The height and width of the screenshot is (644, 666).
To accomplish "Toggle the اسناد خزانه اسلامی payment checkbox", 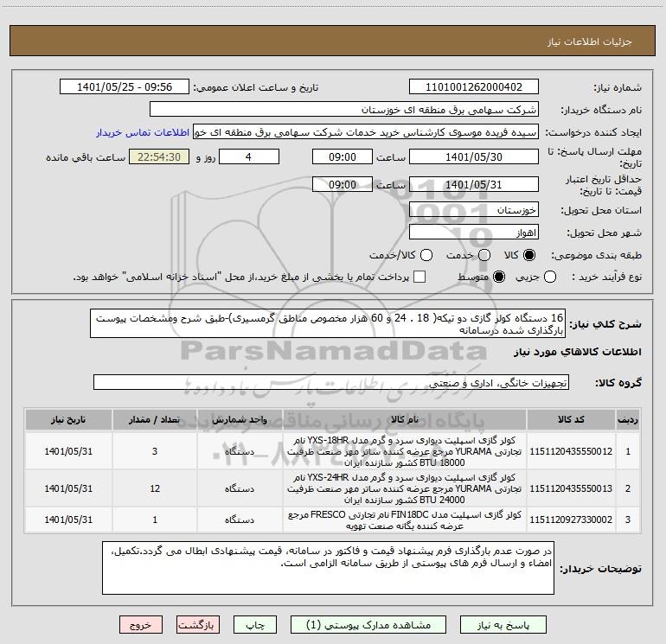I will point(419,277).
